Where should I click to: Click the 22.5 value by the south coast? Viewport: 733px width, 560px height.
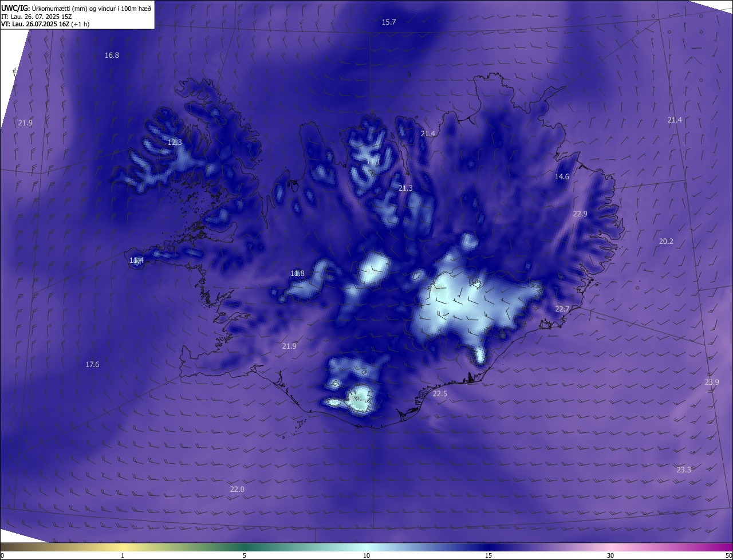coord(440,394)
